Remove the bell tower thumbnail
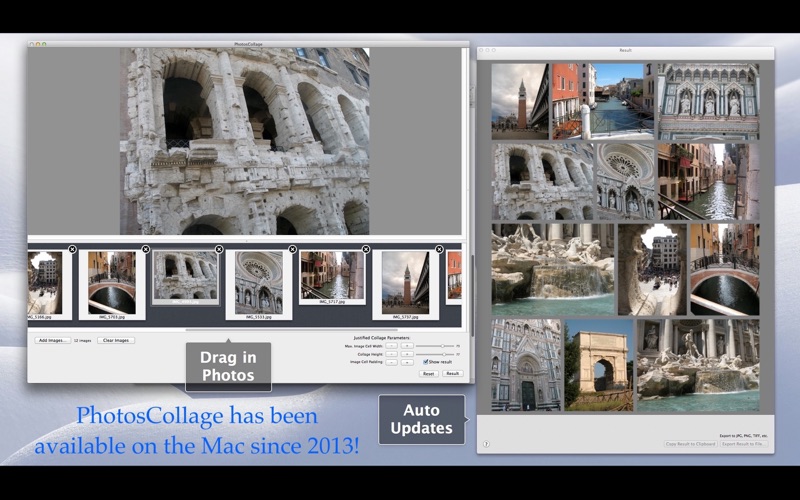 [439, 249]
